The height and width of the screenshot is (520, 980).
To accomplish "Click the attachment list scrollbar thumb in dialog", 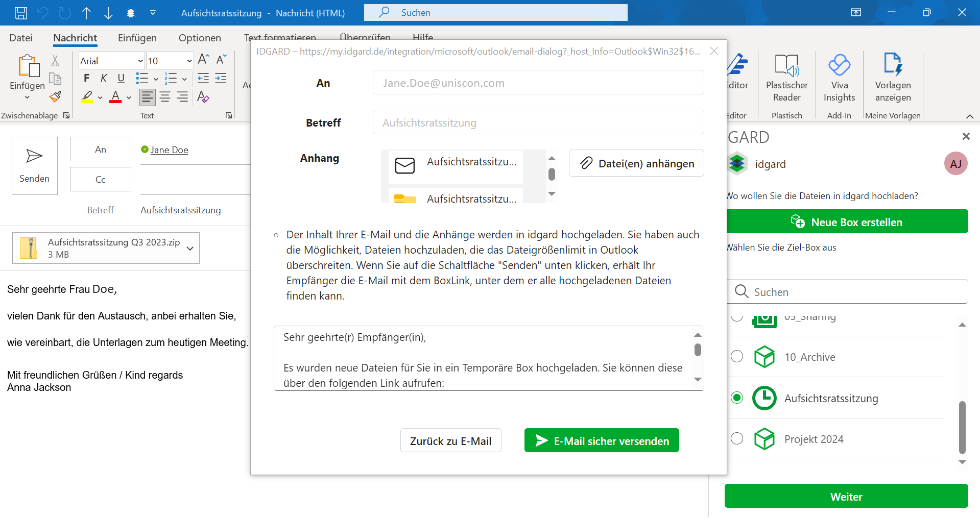I will 552,175.
